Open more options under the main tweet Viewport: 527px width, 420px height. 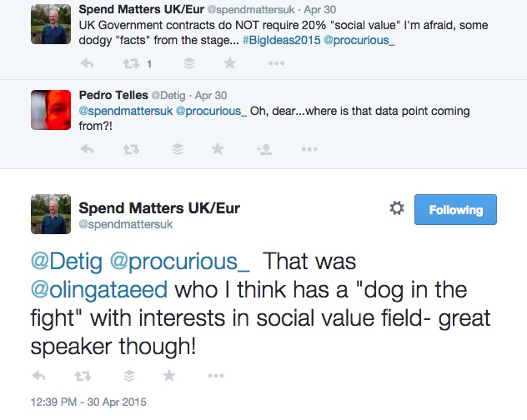click(214, 376)
